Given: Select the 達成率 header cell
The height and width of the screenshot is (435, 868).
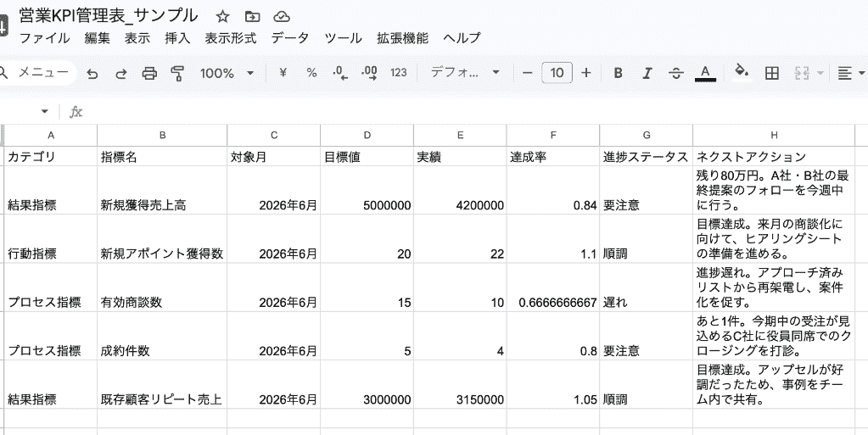Looking at the screenshot, I should click(x=553, y=157).
